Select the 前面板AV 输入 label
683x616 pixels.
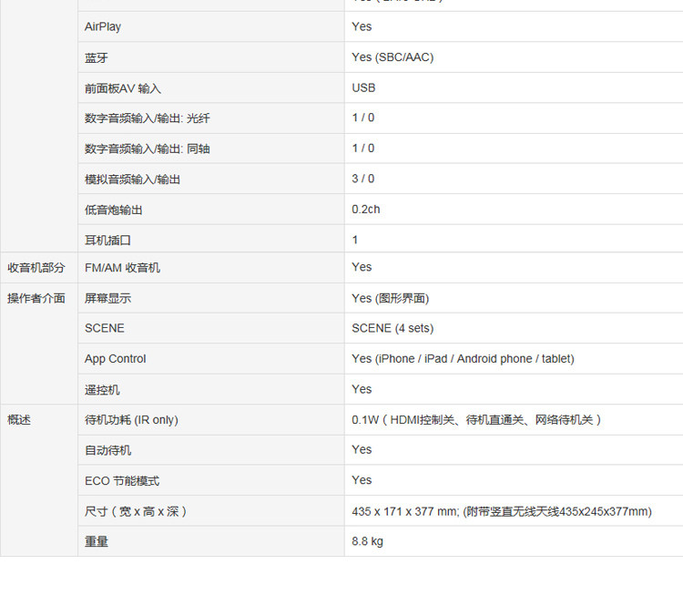123,88
